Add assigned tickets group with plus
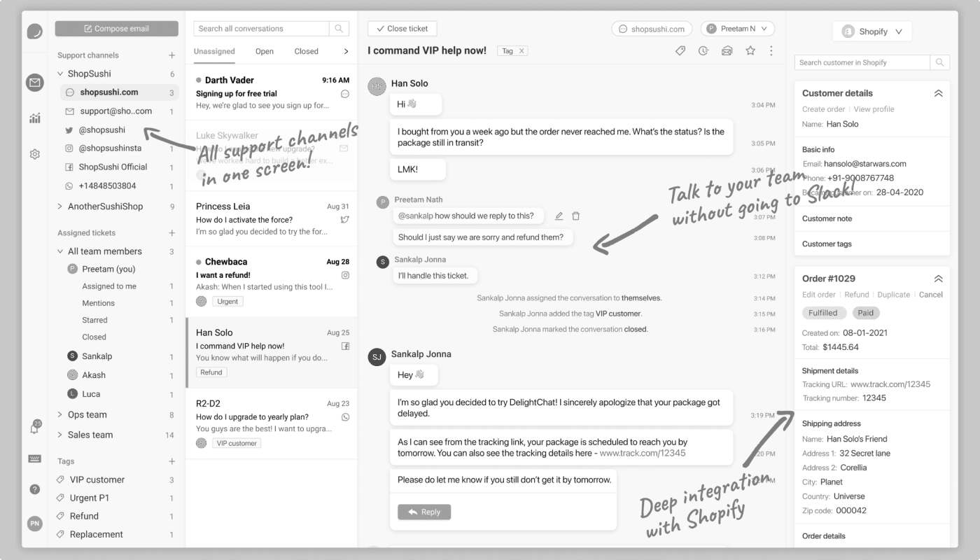The width and height of the screenshot is (980, 560). click(171, 233)
